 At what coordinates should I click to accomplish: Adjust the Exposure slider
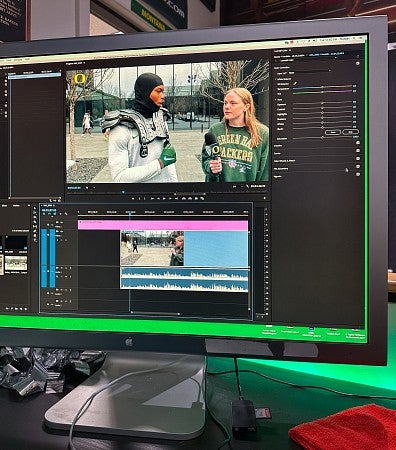(322, 103)
